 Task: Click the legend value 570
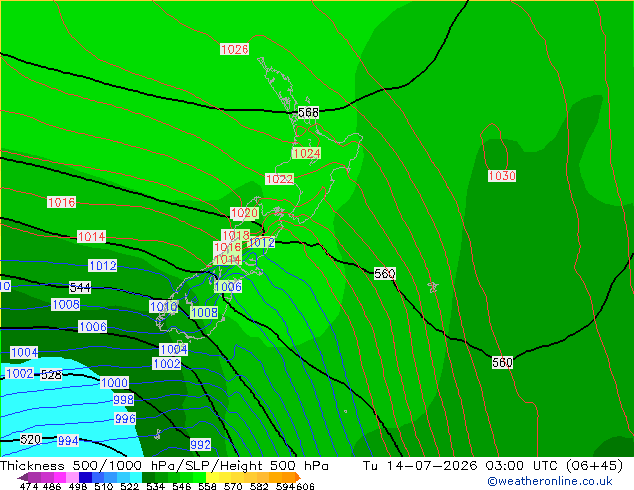tap(233, 486)
